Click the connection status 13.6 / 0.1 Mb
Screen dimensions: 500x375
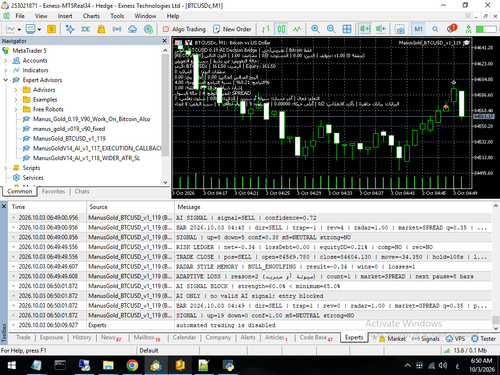pos(465,350)
